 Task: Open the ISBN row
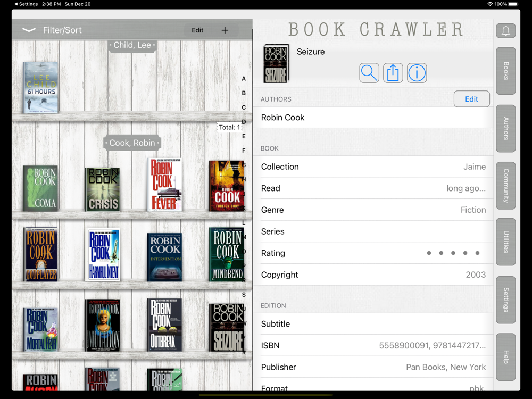[373, 346]
